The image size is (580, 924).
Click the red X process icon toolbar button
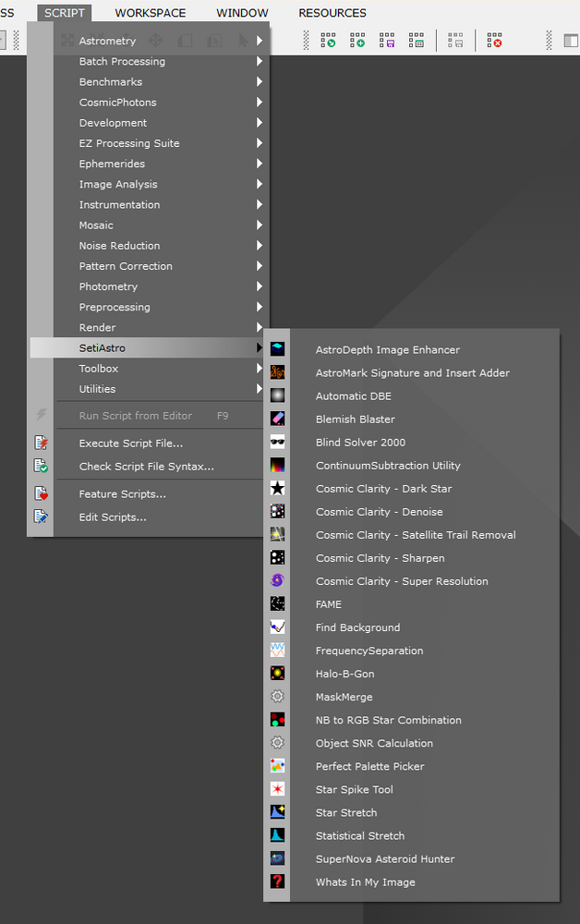(494, 40)
